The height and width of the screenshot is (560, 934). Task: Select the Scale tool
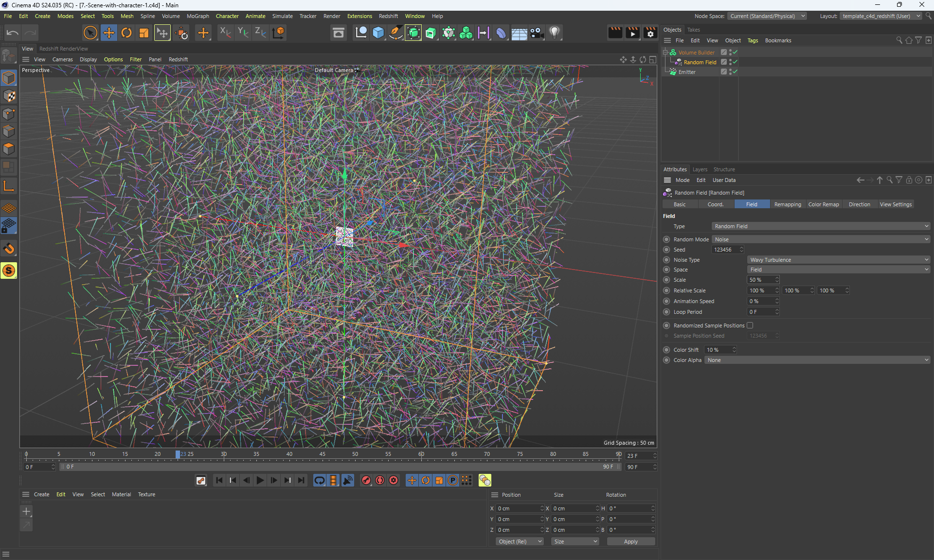(x=144, y=33)
